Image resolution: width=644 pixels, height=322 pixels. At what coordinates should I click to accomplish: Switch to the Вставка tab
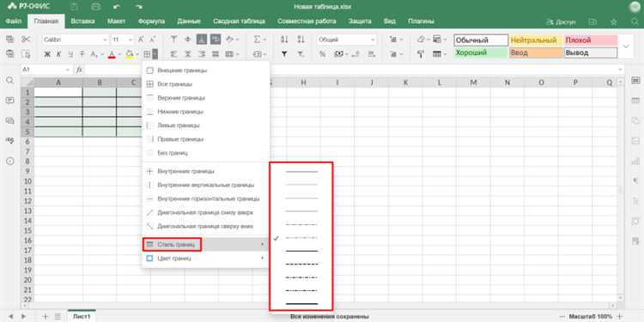click(82, 21)
